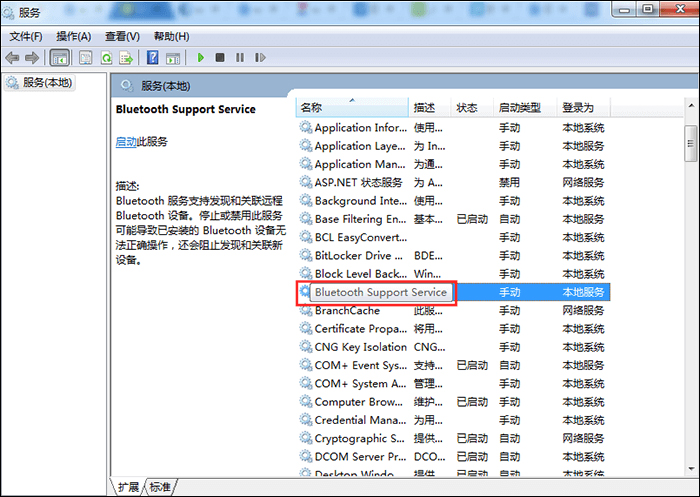Click the Refresh toolbar icon
The width and height of the screenshot is (700, 497).
coord(106,58)
